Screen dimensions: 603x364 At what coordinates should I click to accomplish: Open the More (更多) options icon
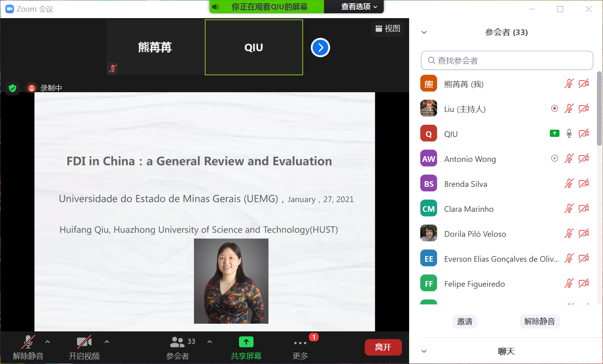coord(300,343)
